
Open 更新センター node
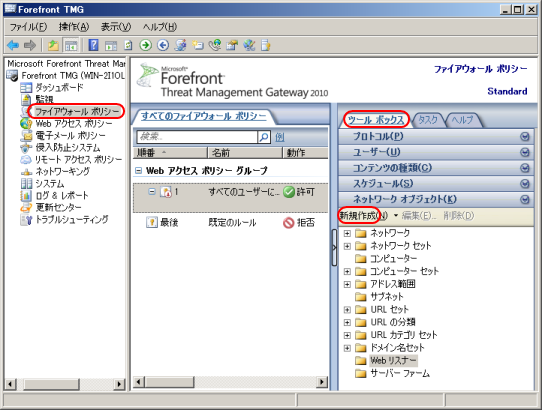58,207
